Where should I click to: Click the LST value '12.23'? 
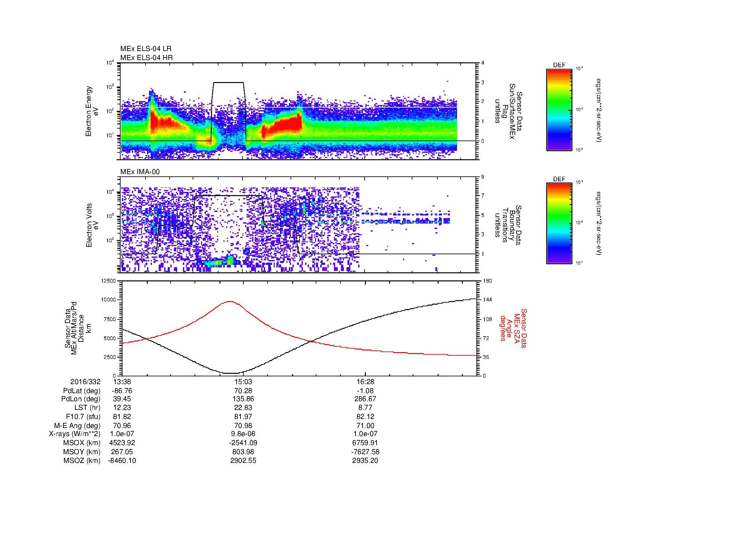pyautogui.click(x=122, y=407)
